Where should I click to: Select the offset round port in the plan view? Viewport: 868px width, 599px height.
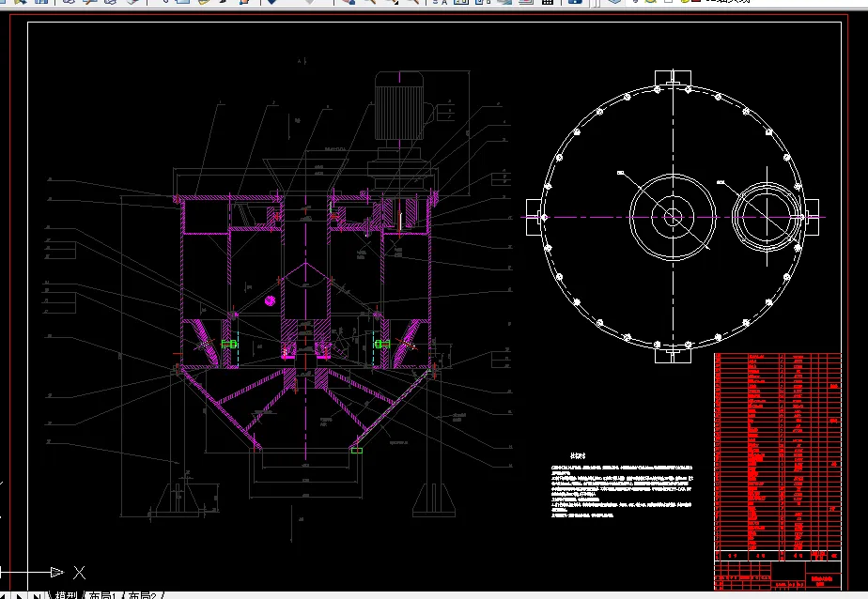[767, 217]
